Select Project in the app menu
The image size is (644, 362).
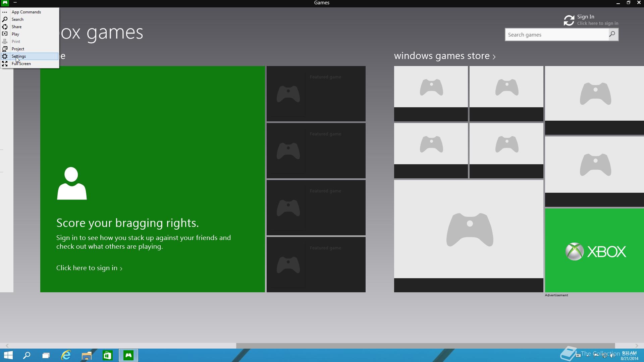pos(30,49)
